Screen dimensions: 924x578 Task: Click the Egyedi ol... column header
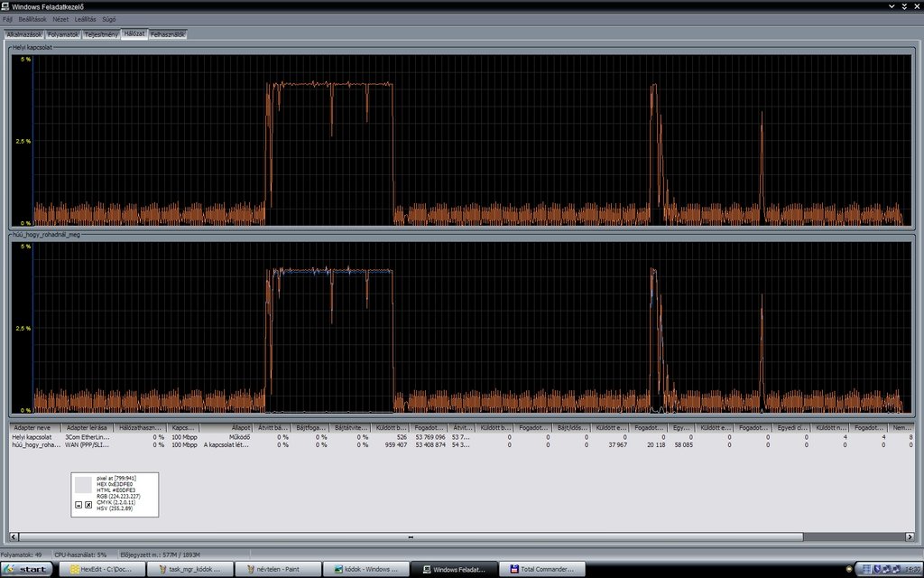click(791, 427)
